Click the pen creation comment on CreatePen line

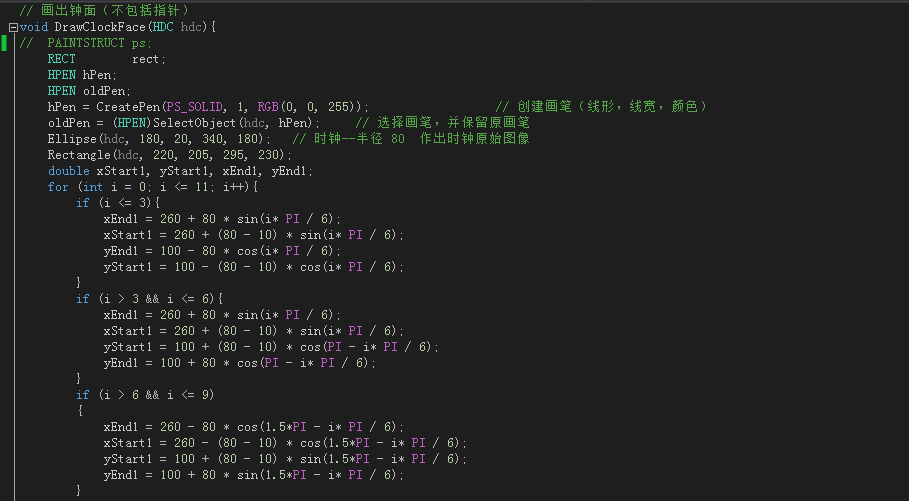tap(601, 107)
